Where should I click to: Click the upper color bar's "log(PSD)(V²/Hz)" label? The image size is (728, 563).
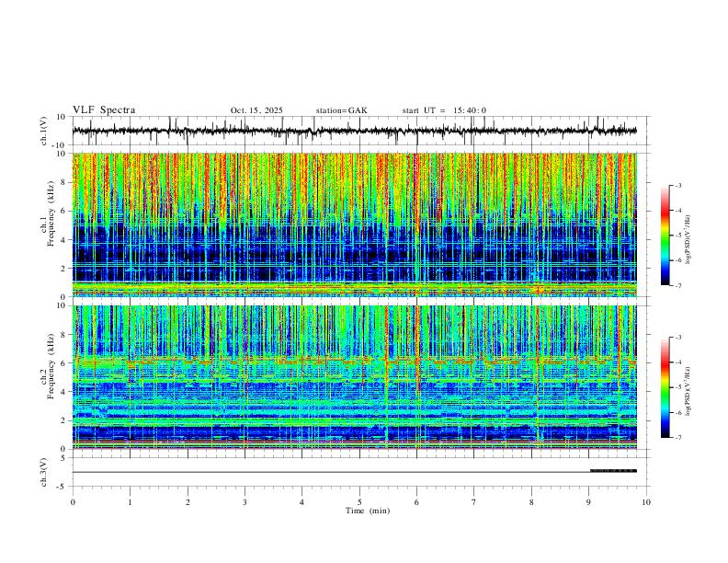tap(688, 240)
